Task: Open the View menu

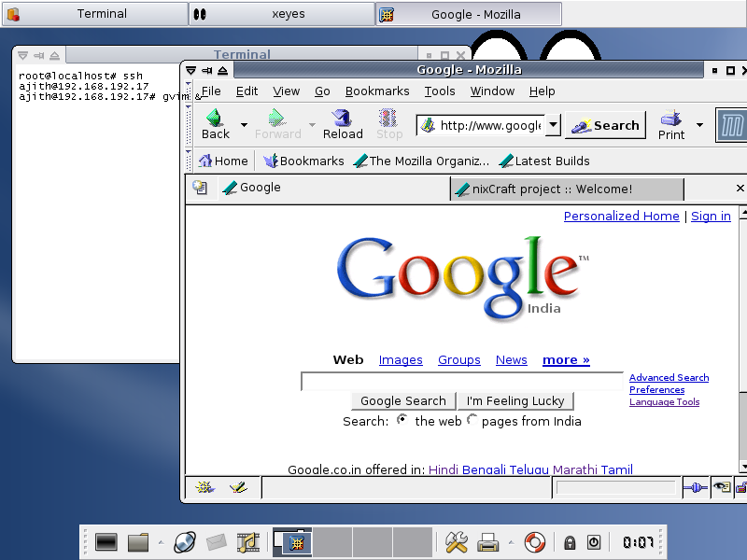Action: pyautogui.click(x=286, y=91)
